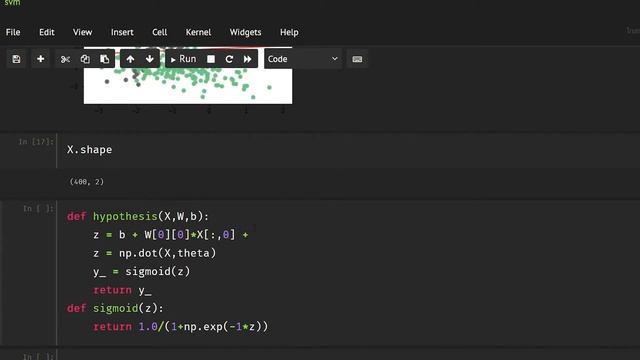This screenshot has width=640, height=360.
Task: Click the def hypothesis(X,W,b) line
Action: click(x=138, y=216)
